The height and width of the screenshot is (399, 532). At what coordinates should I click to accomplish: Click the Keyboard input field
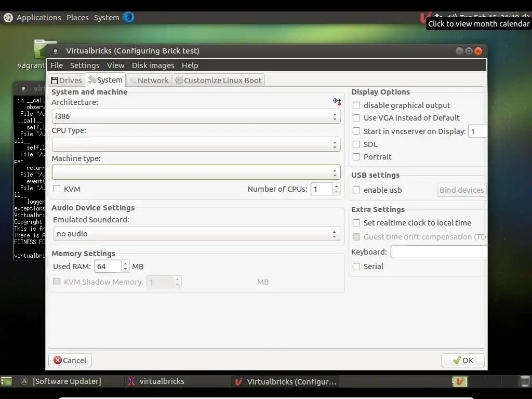439,252
